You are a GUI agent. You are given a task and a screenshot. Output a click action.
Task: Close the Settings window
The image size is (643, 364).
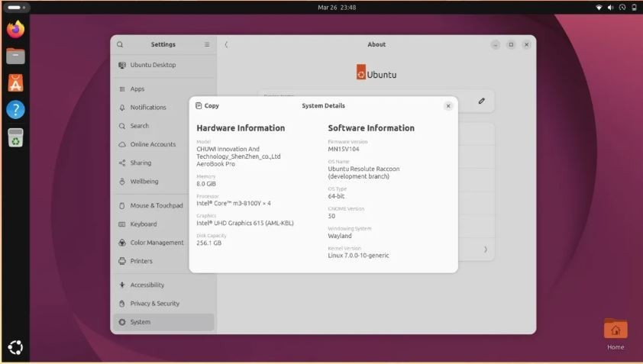coord(526,44)
